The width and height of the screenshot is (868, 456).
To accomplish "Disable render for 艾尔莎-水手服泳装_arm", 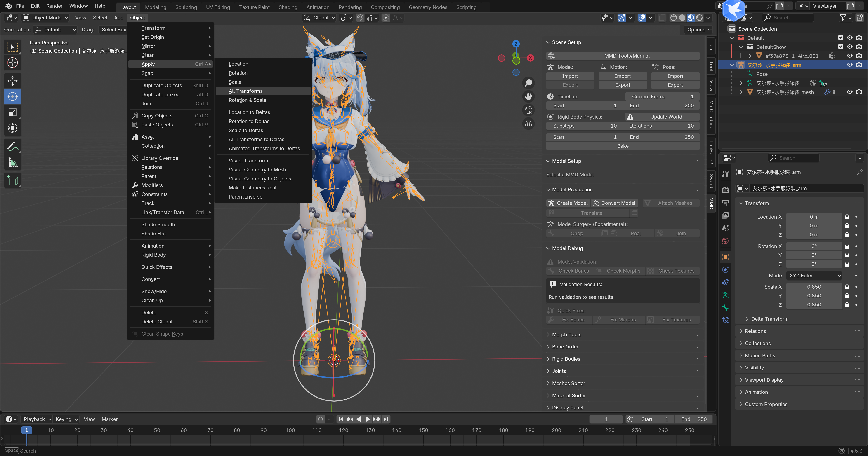I will [859, 65].
